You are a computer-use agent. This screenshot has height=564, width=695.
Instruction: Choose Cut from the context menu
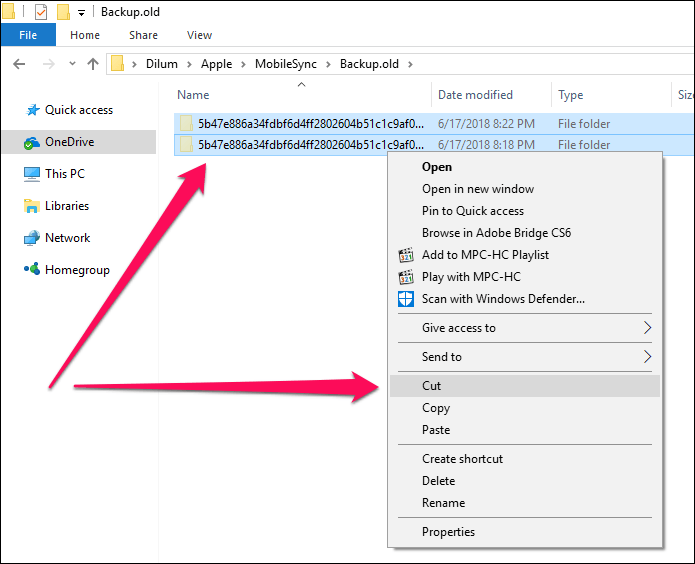coord(525,386)
